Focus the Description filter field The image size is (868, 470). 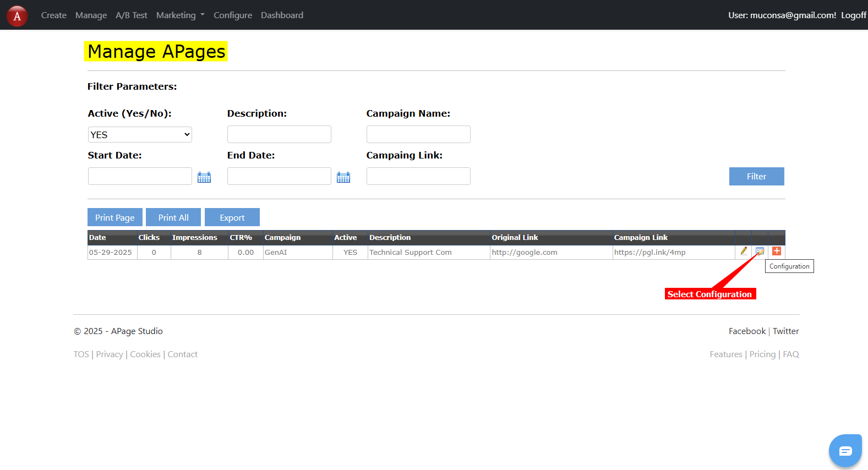coord(279,134)
